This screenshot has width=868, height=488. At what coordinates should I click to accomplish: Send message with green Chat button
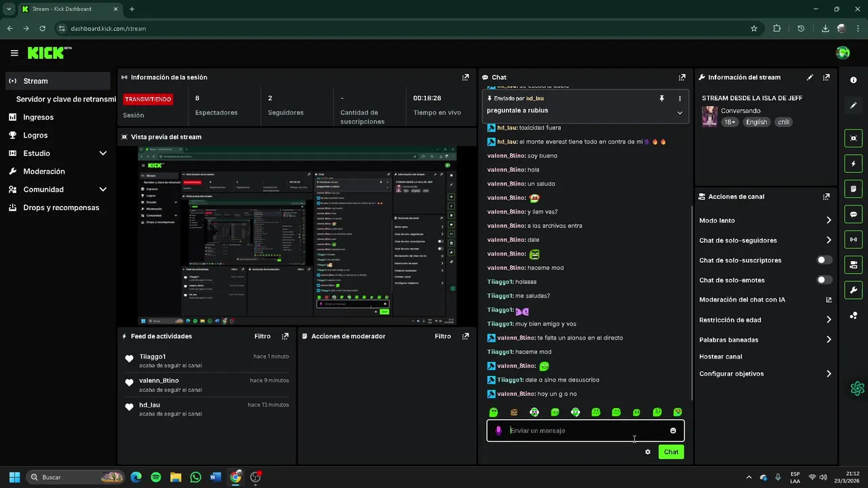[671, 452]
